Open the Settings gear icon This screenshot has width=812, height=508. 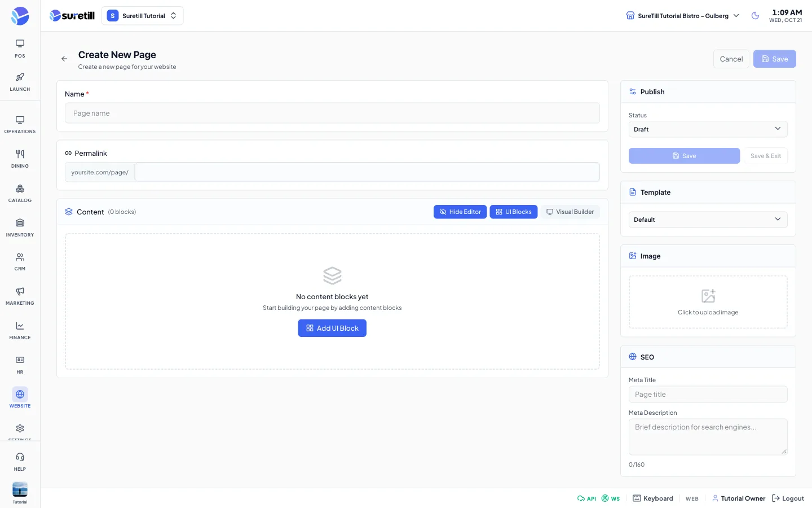[20, 428]
